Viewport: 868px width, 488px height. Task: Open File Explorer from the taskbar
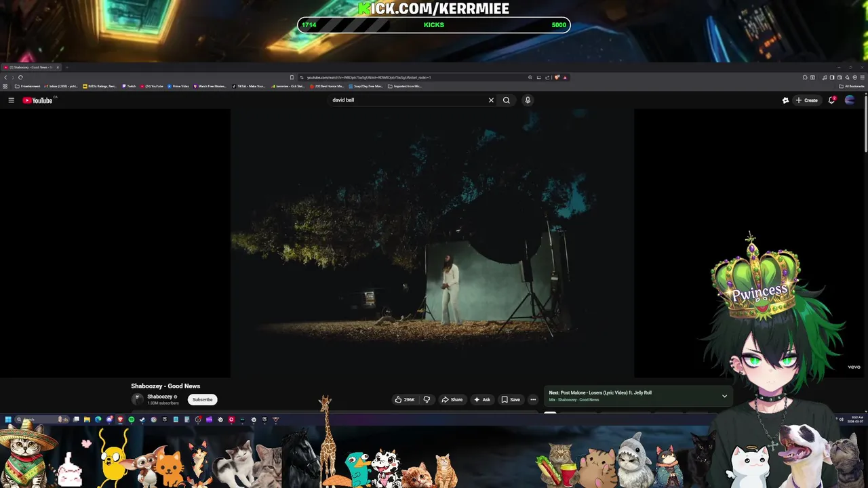87,420
